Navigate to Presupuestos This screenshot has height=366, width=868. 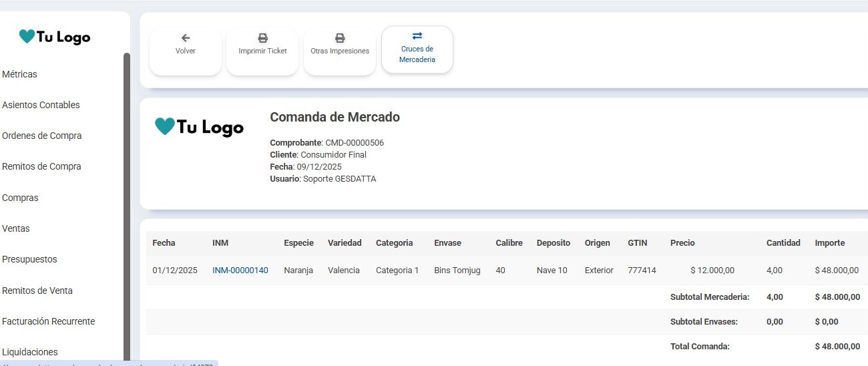tap(29, 259)
